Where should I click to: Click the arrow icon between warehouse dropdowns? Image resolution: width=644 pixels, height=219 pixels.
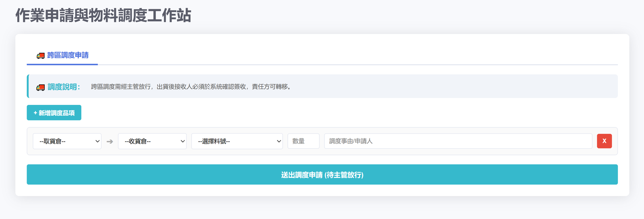(x=110, y=142)
